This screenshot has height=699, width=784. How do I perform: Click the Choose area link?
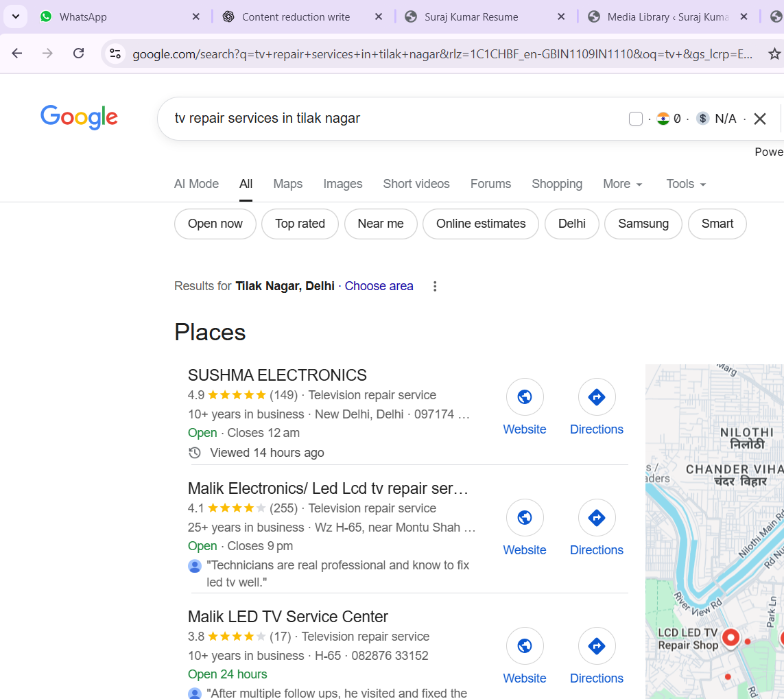pos(379,286)
